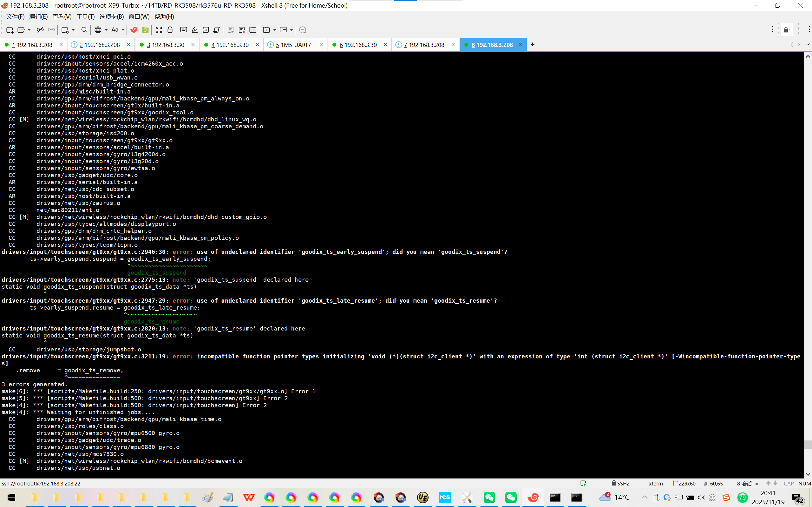The width and height of the screenshot is (812, 507).
Task: Toggle the lock icon at toolbar right
Action: (786, 30)
